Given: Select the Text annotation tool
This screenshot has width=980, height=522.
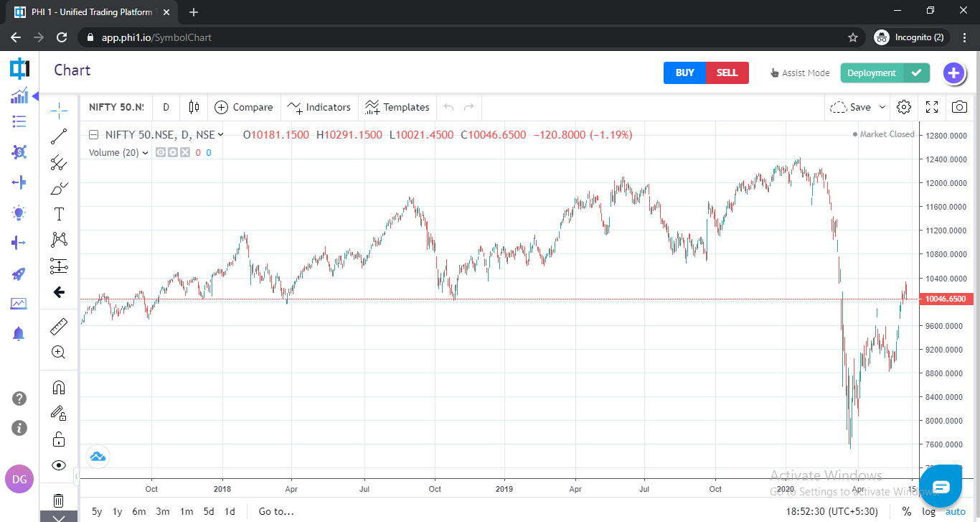Looking at the screenshot, I should pyautogui.click(x=59, y=214).
